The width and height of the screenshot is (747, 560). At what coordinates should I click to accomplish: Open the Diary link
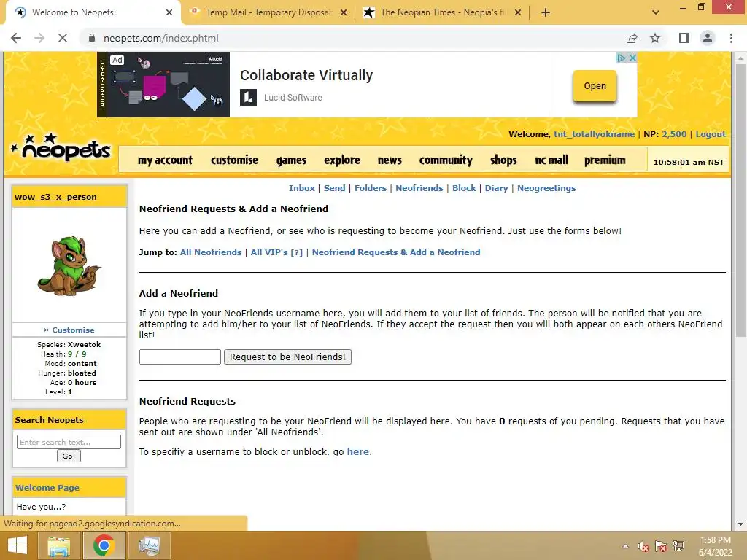tap(496, 188)
